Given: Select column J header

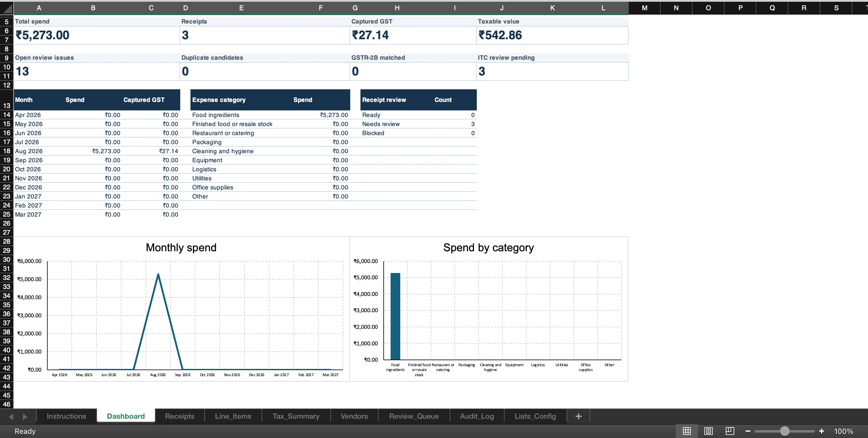Looking at the screenshot, I should click(x=502, y=8).
